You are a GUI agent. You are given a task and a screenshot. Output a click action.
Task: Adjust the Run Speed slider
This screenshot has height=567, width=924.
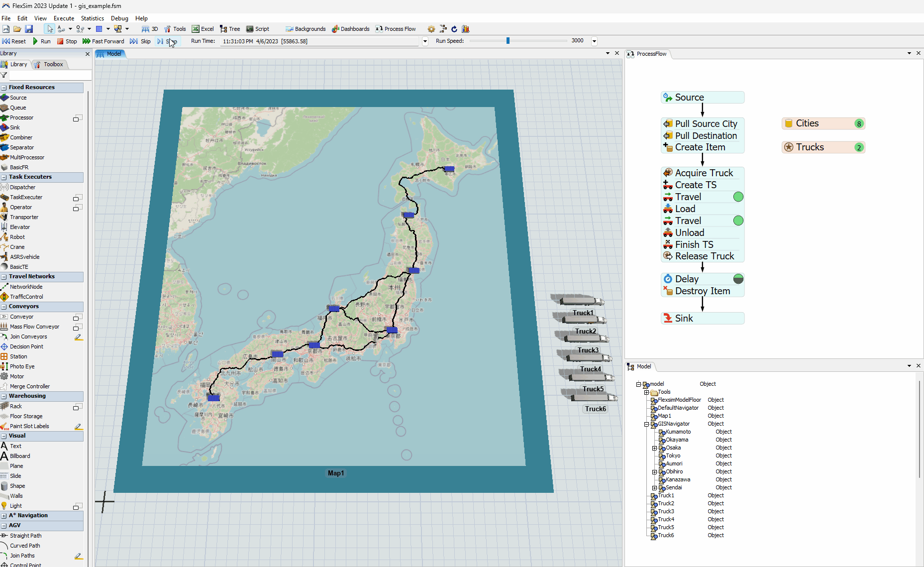point(508,41)
